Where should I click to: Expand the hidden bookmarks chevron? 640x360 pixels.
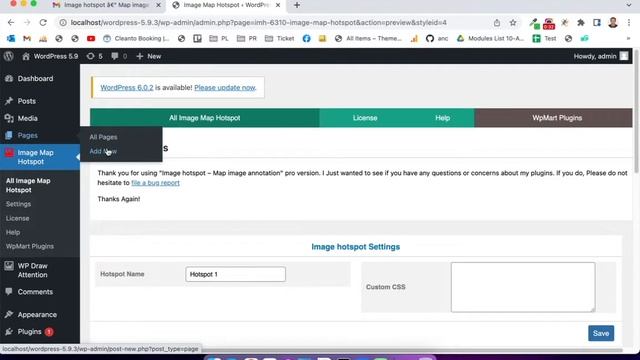[629, 38]
